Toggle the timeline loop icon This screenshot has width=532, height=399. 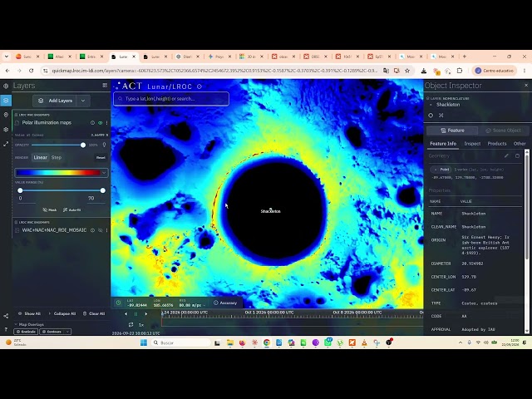click(131, 325)
